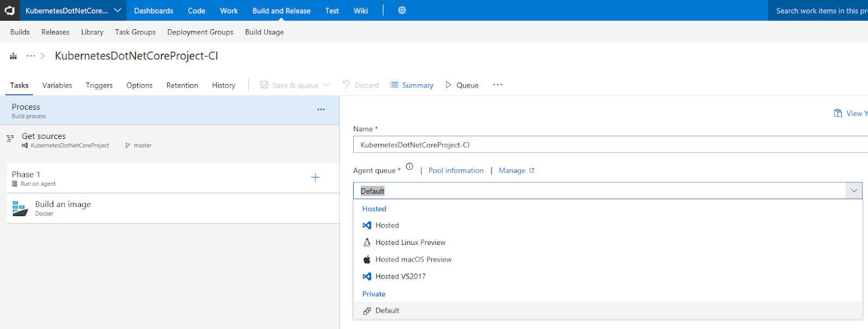This screenshot has height=329, width=868.
Task: Click the Phase 1 agent server icon
Action: [15, 184]
